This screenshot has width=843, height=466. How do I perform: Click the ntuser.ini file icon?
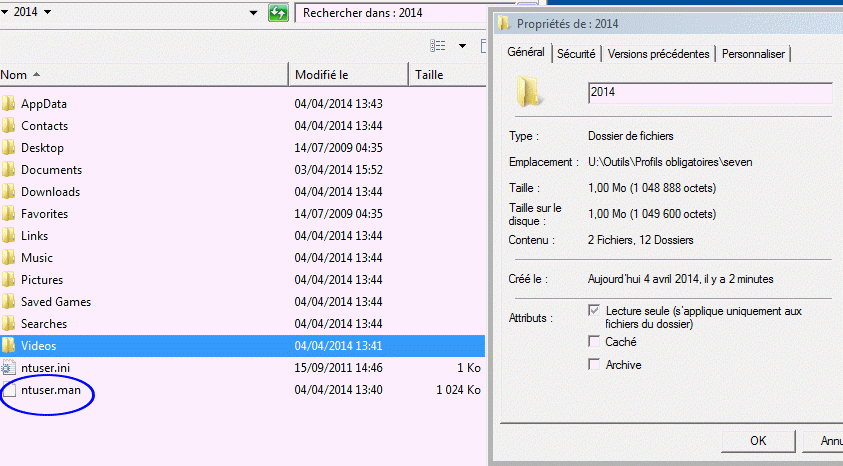(8, 368)
